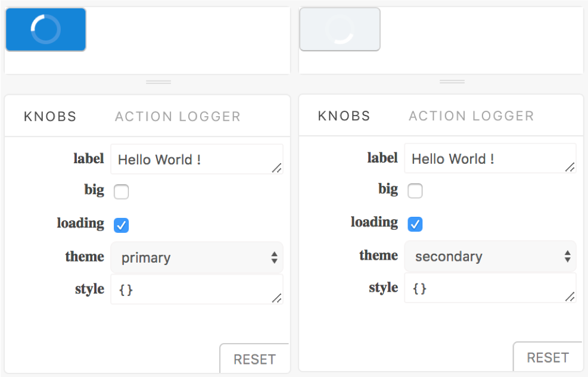588x377 pixels.
Task: Click the left label field containing Hello World
Action: [197, 158]
